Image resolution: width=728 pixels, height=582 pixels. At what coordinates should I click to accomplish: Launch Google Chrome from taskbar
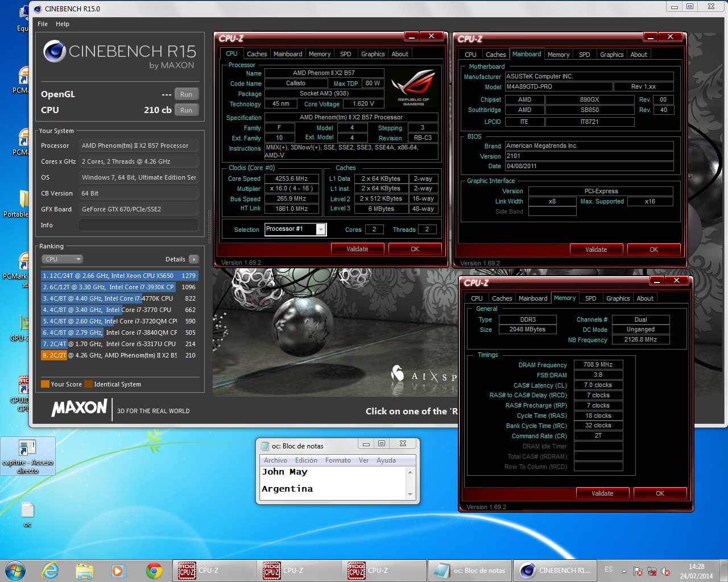(x=154, y=571)
